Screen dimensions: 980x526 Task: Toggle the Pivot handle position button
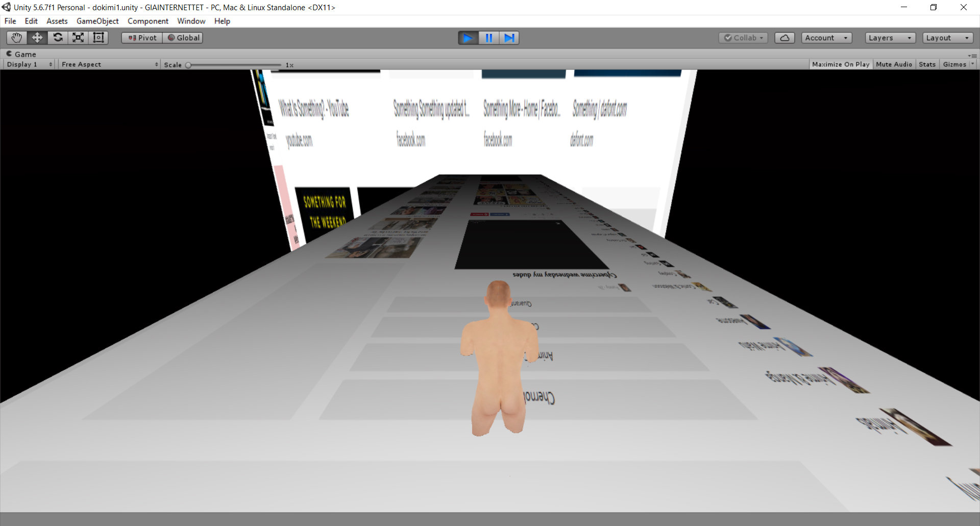pos(142,38)
